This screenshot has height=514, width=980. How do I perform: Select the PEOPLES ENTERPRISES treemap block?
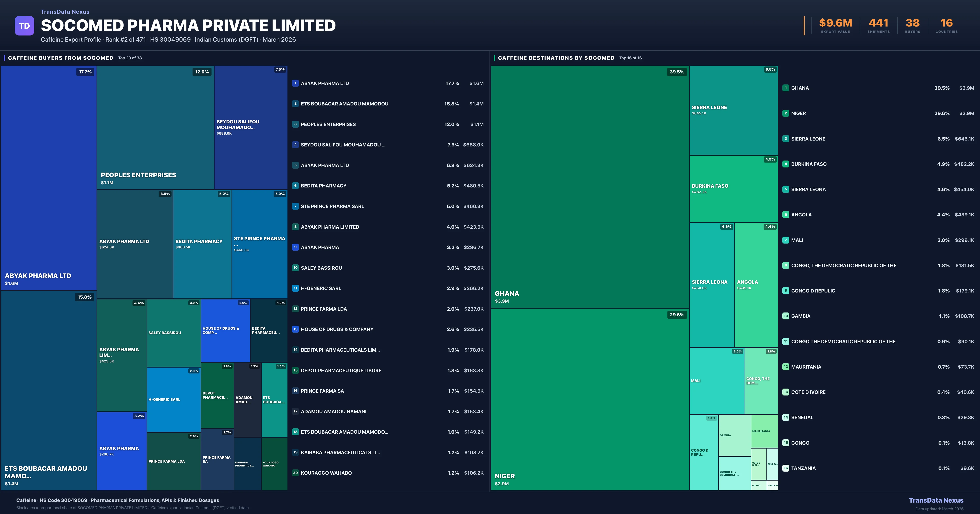tap(155, 127)
